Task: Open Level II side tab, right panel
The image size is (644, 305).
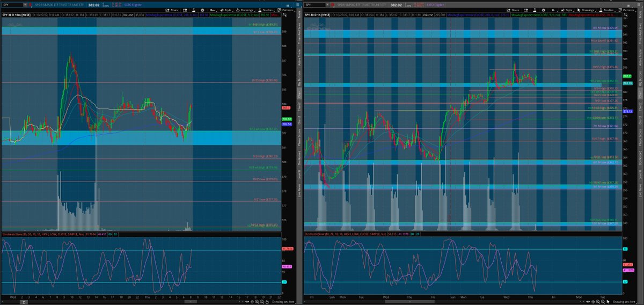Action: pos(640,175)
